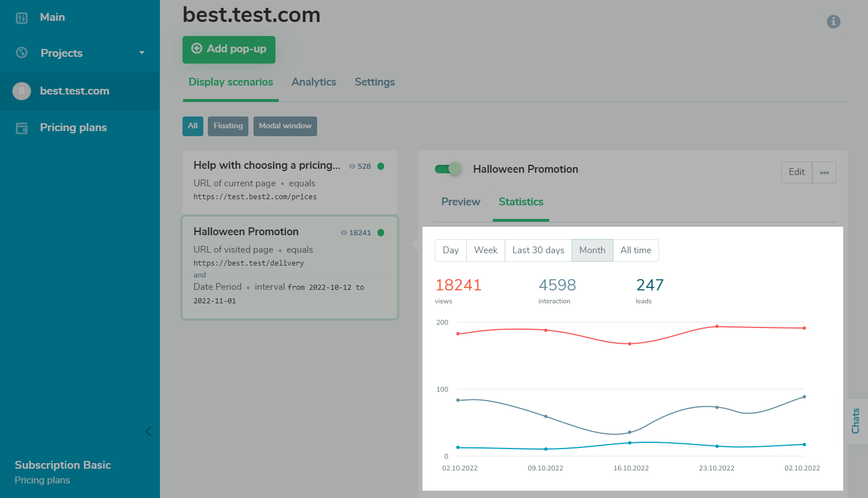
Task: Toggle off the Halloween Promotion switch
Action: pyautogui.click(x=448, y=169)
